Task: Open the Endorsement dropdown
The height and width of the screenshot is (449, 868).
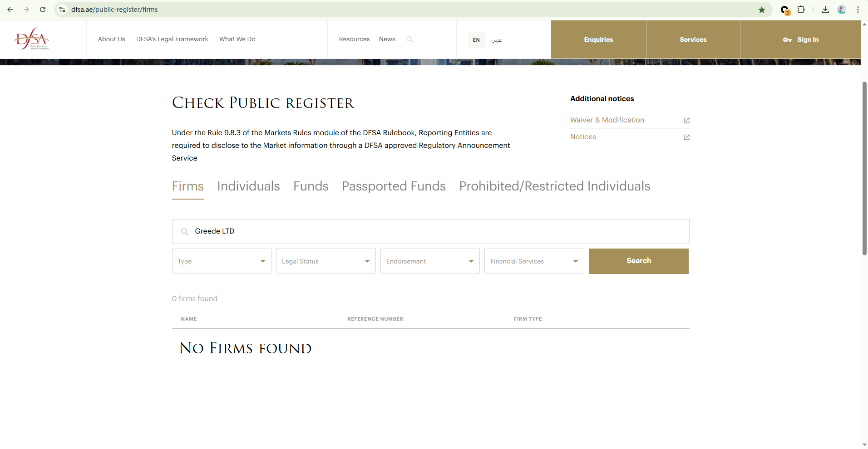Action: click(430, 261)
